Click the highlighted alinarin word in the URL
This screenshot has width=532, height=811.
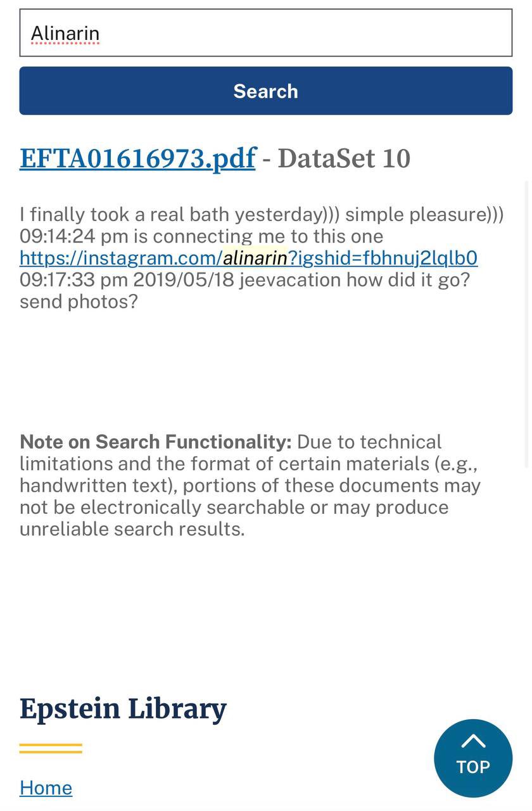pos(255,258)
